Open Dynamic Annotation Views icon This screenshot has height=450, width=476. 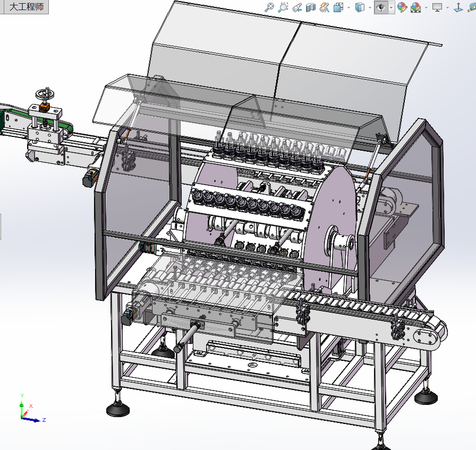pyautogui.click(x=325, y=7)
